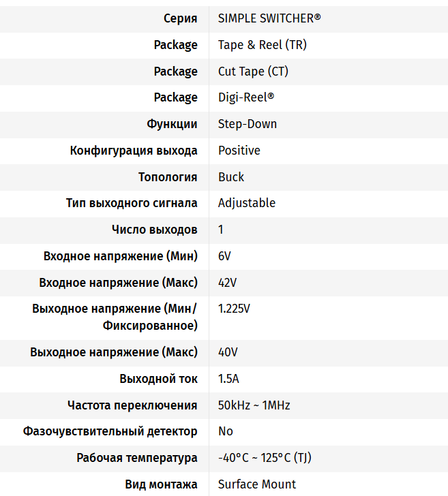Click the Buck topology value
The width and height of the screenshot is (448, 496).
(231, 177)
